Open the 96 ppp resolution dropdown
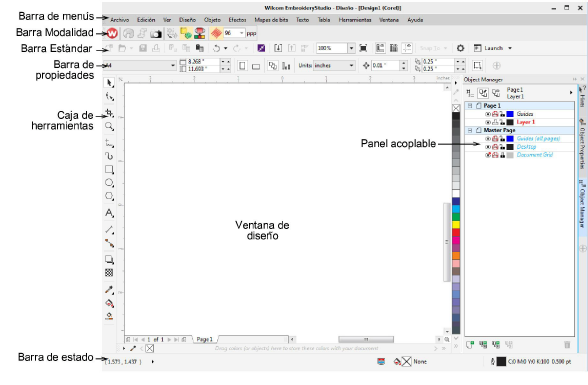 (242, 33)
